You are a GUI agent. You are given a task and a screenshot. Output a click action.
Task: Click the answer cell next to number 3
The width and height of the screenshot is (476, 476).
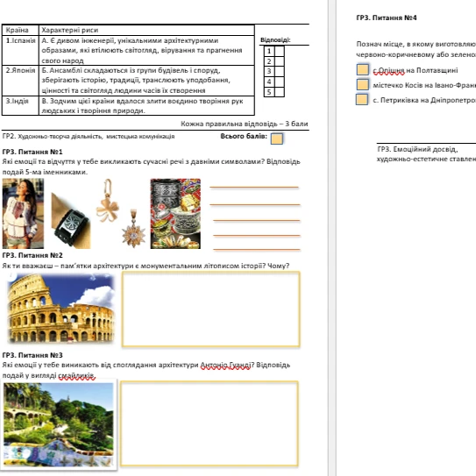(280, 72)
